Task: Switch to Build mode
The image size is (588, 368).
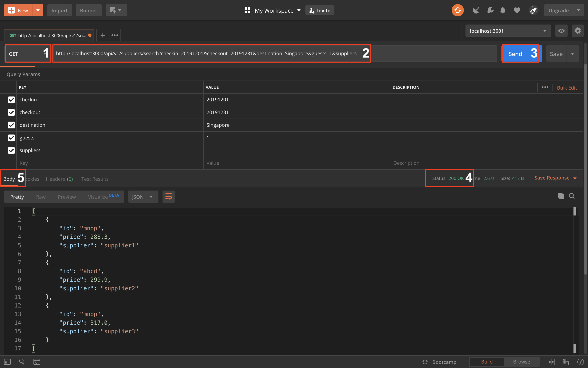Action: click(487, 362)
